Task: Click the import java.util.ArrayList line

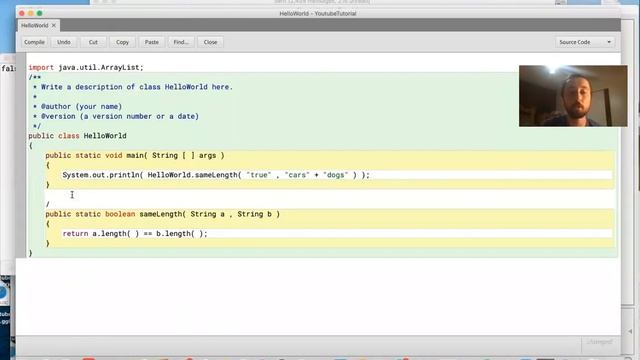Action: (x=86, y=67)
